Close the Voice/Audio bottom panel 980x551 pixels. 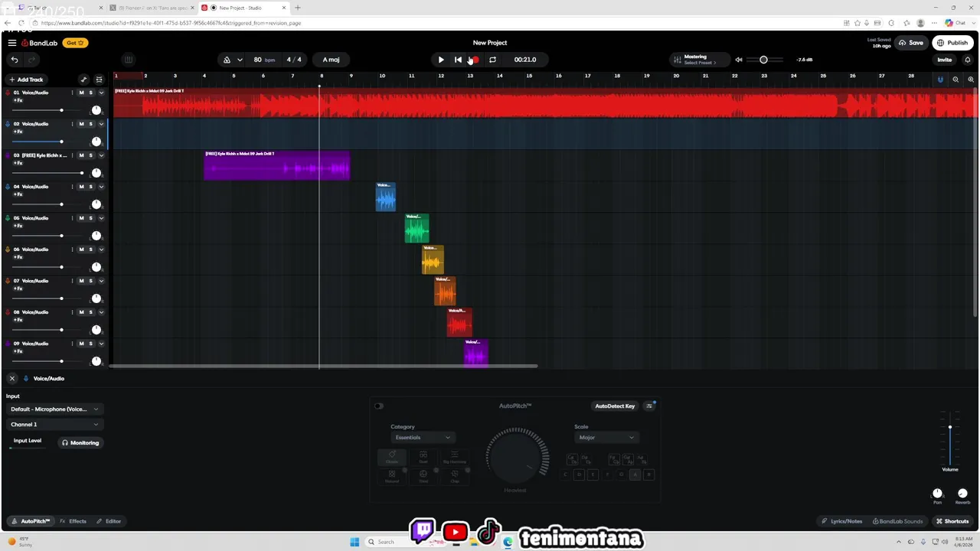[11, 378]
